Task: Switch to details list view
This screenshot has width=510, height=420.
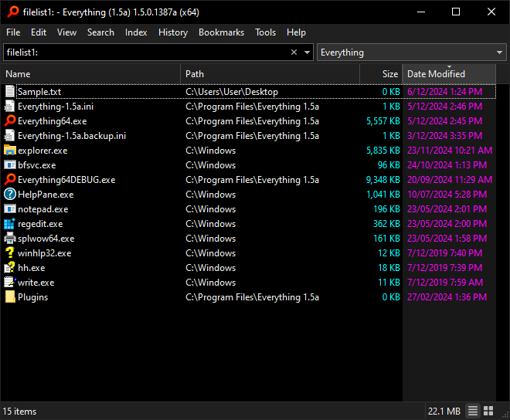Action: click(x=474, y=411)
